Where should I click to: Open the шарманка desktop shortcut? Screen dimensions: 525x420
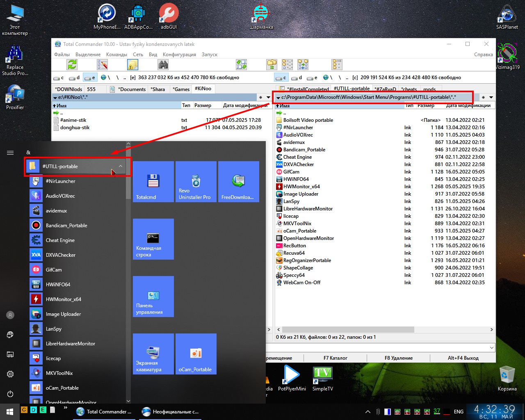[x=261, y=16]
